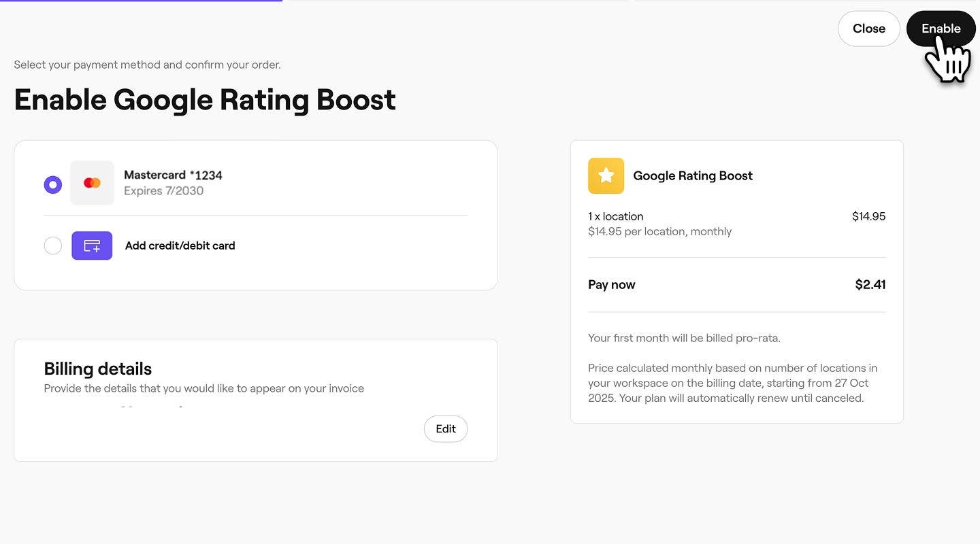Viewport: 980px width, 544px height.
Task: Edit the billing details
Action: coord(446,429)
